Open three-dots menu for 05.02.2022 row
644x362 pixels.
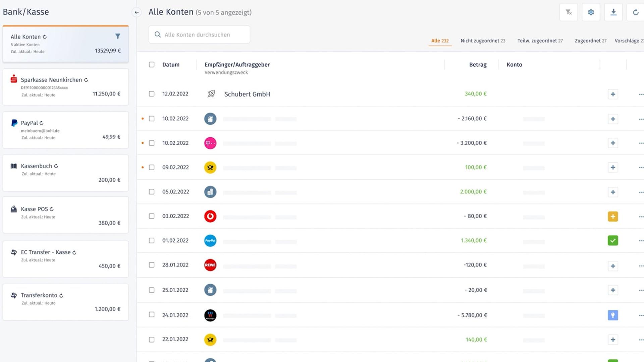pyautogui.click(x=641, y=192)
